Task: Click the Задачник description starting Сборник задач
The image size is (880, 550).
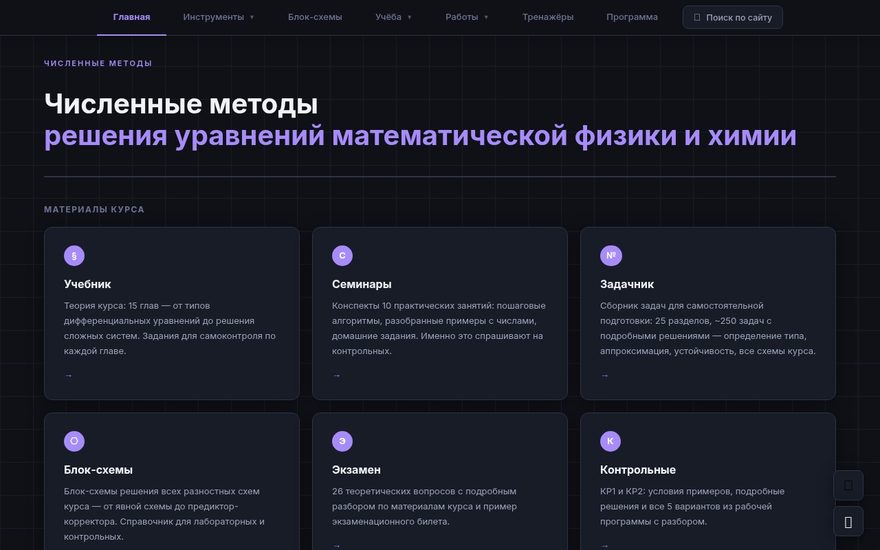Action: coord(708,328)
